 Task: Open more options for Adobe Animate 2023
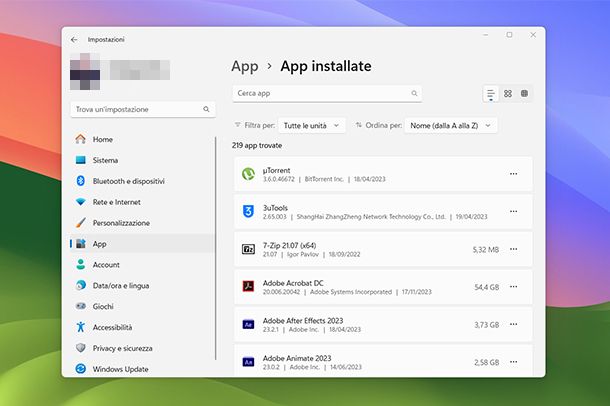coord(514,362)
